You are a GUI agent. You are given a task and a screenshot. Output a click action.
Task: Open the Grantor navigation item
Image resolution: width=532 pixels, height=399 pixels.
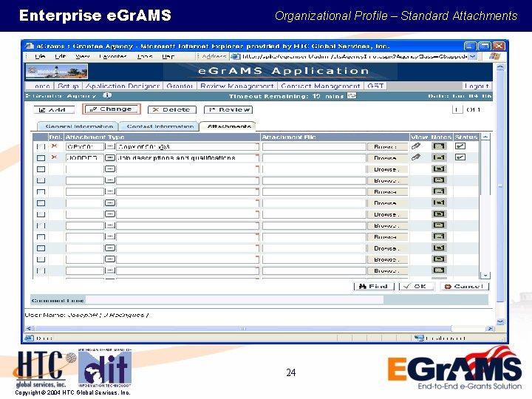180,86
